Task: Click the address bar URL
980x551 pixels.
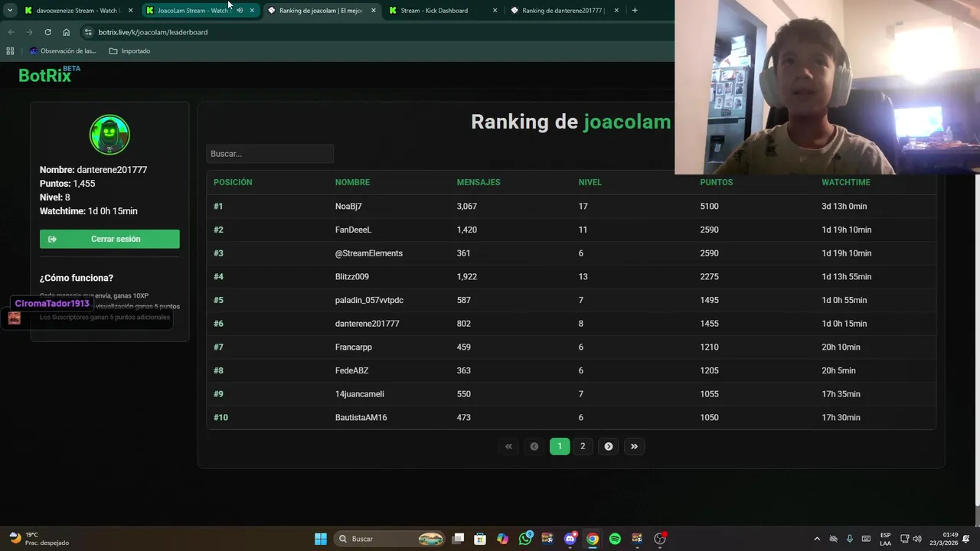Action: point(153,32)
